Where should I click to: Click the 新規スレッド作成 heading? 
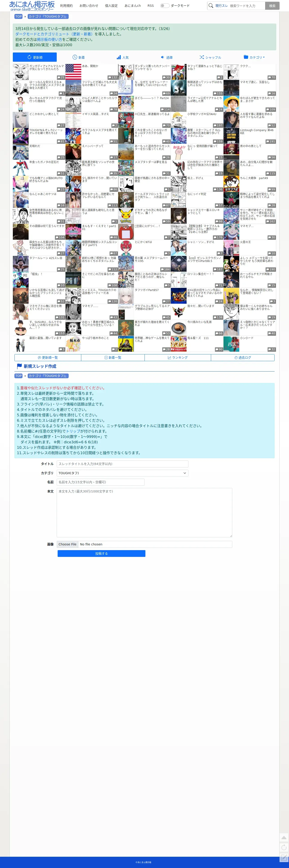pyautogui.click(x=40, y=366)
